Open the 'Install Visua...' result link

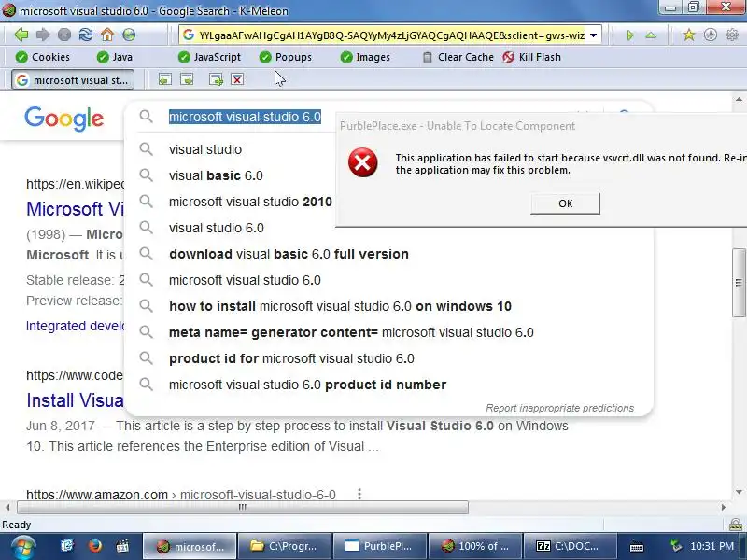point(75,400)
